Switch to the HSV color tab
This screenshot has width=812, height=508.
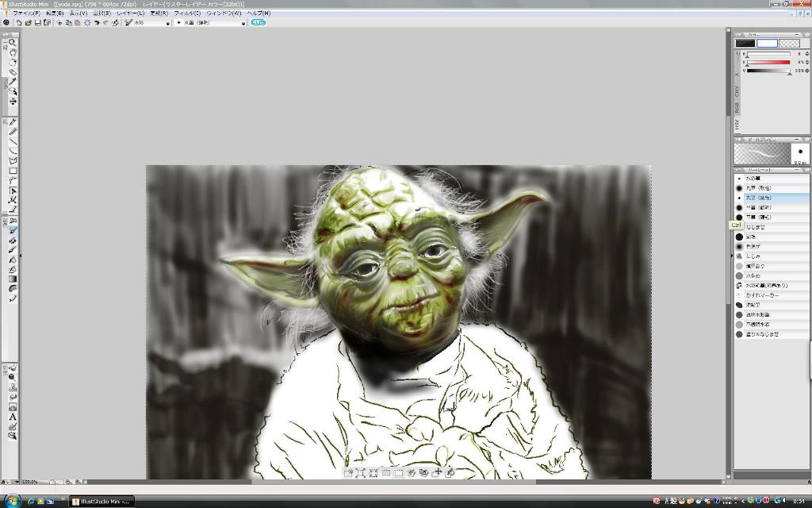pos(737,125)
